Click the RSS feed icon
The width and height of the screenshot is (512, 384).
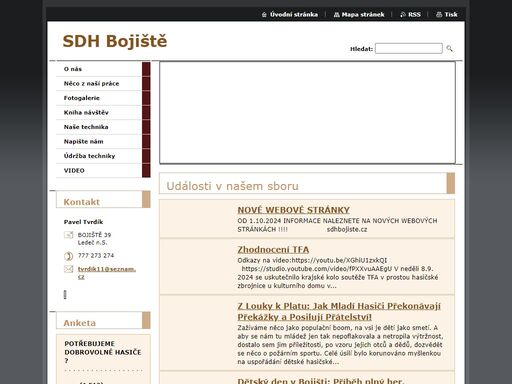tap(403, 15)
